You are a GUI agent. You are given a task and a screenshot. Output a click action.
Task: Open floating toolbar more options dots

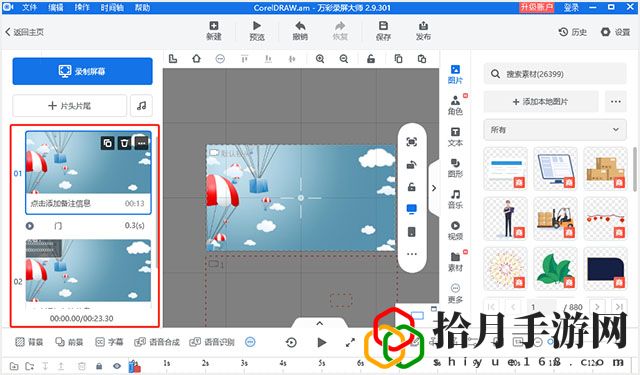[411, 254]
